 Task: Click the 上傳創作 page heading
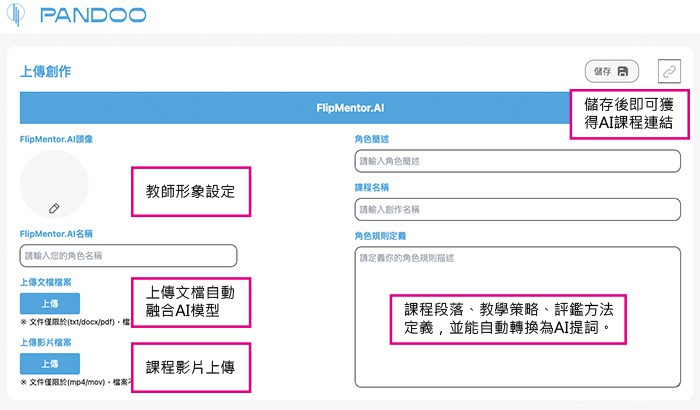(x=46, y=72)
